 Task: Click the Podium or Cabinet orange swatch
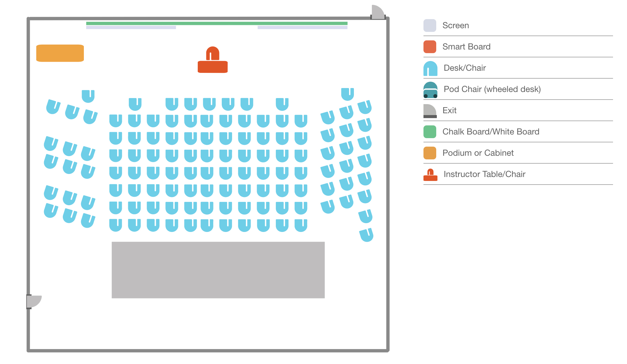430,153
